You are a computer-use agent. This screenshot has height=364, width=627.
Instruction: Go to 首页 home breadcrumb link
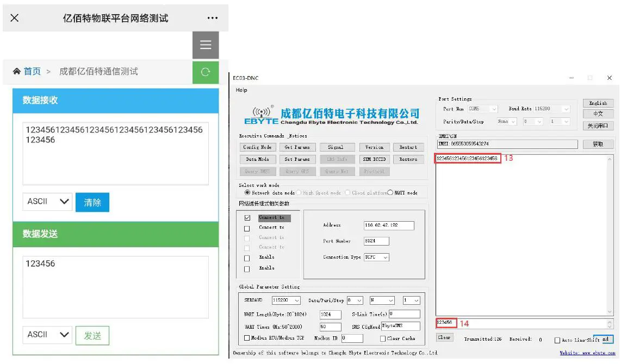(32, 72)
